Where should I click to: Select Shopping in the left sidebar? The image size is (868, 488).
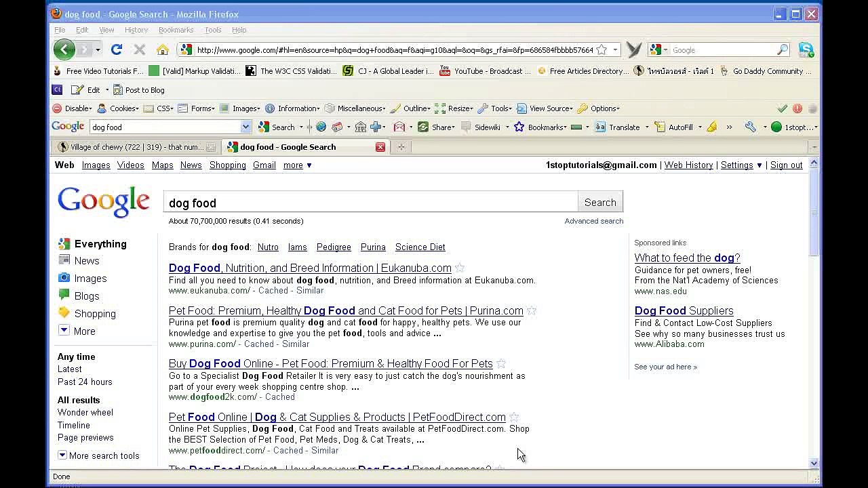tap(95, 314)
